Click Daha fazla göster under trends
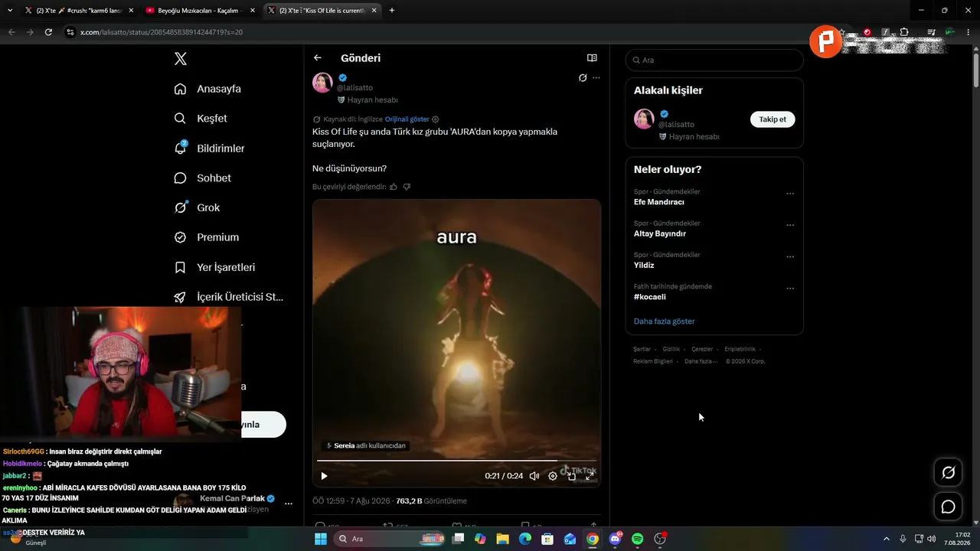The height and width of the screenshot is (551, 980). [665, 321]
